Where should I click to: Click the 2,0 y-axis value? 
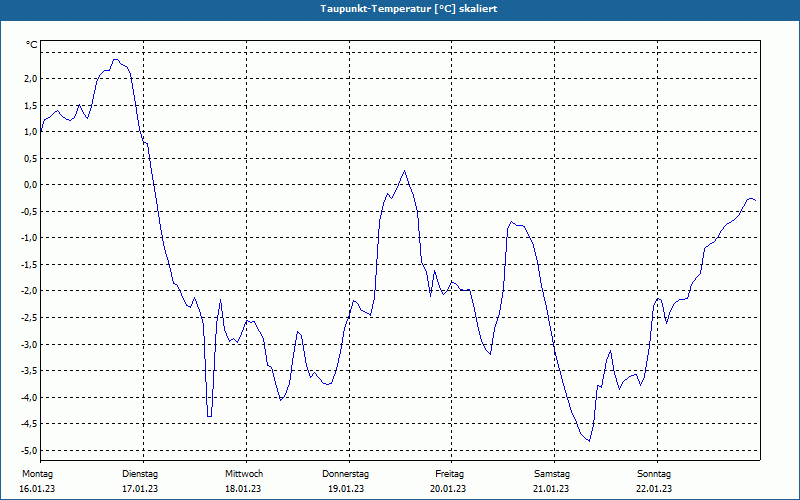(x=31, y=79)
